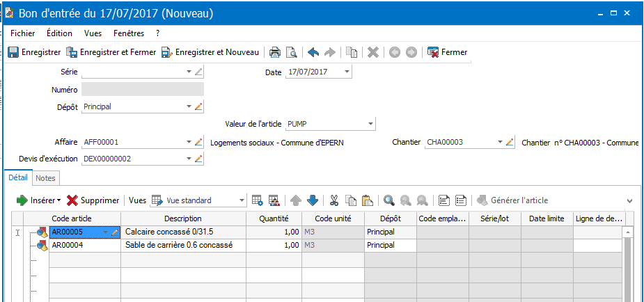Switch to the Notes tab
Image resolution: width=644 pixels, height=302 pixels.
coord(45,179)
